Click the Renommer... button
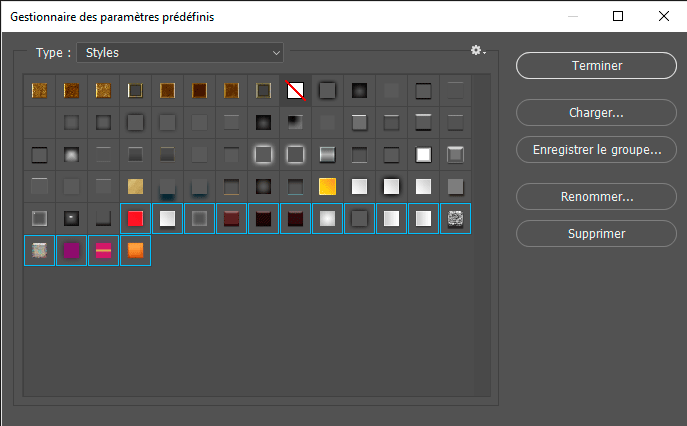Screen dimensions: 687x426 [596, 197]
